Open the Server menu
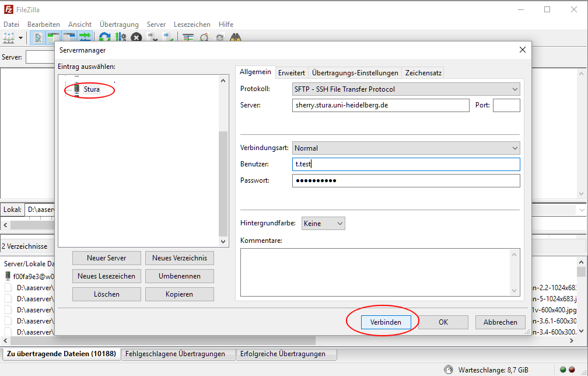 coord(156,25)
